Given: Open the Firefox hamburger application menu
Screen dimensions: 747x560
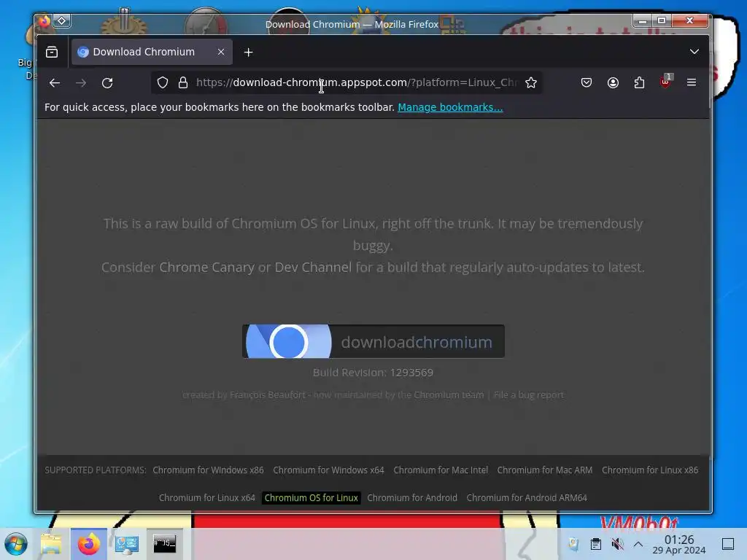Looking at the screenshot, I should [x=692, y=82].
